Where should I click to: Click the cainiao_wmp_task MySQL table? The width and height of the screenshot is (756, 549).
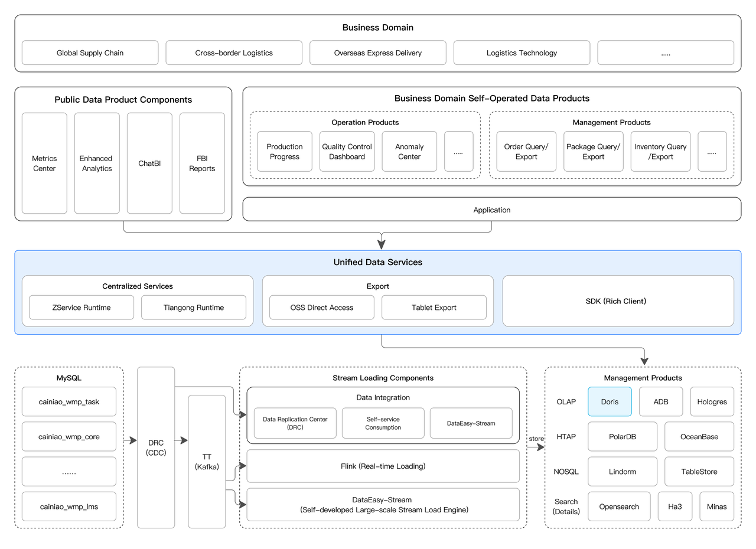pyautogui.click(x=69, y=402)
